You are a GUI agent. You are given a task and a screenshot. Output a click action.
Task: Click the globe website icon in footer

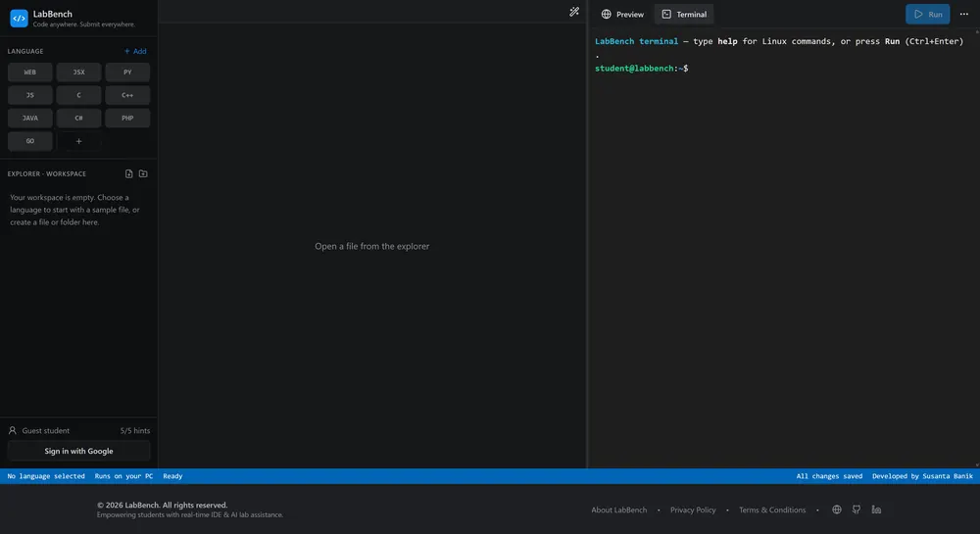[836, 510]
